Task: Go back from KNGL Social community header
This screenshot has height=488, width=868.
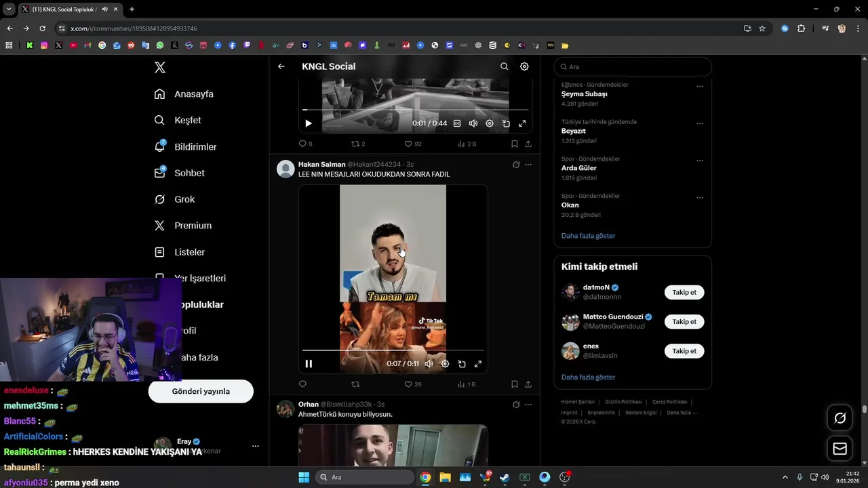Action: tap(281, 66)
